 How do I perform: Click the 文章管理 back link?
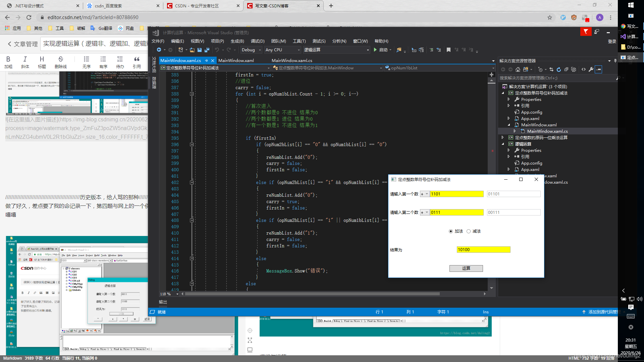pos(23,44)
